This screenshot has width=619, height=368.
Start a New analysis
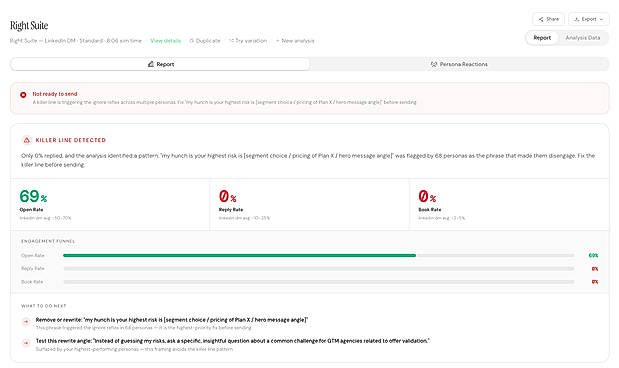[295, 41]
